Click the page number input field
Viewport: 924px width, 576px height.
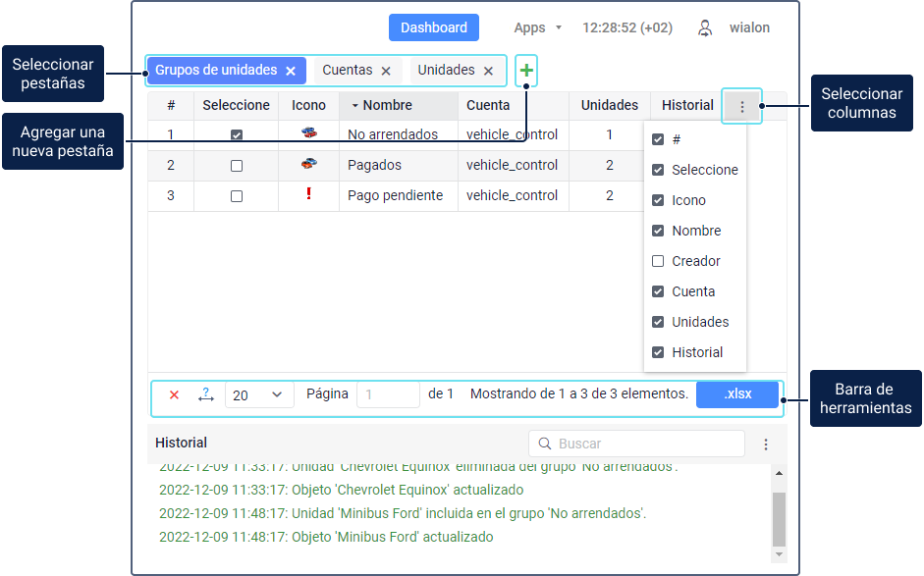tap(388, 394)
